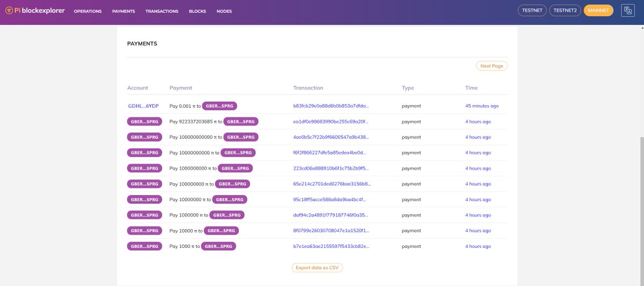This screenshot has width=644, height=286.
Task: Click recipient badge in Pay 100000000000 π row
Action: (x=241, y=137)
